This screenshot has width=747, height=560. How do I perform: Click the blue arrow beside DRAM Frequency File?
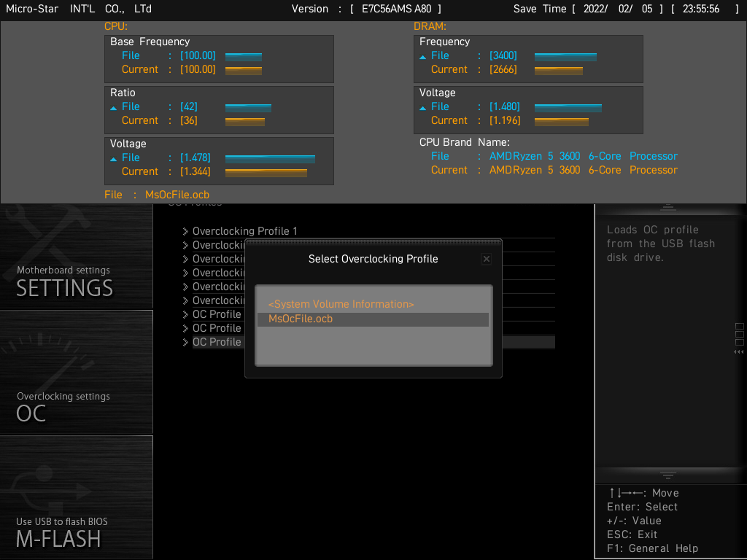(423, 56)
